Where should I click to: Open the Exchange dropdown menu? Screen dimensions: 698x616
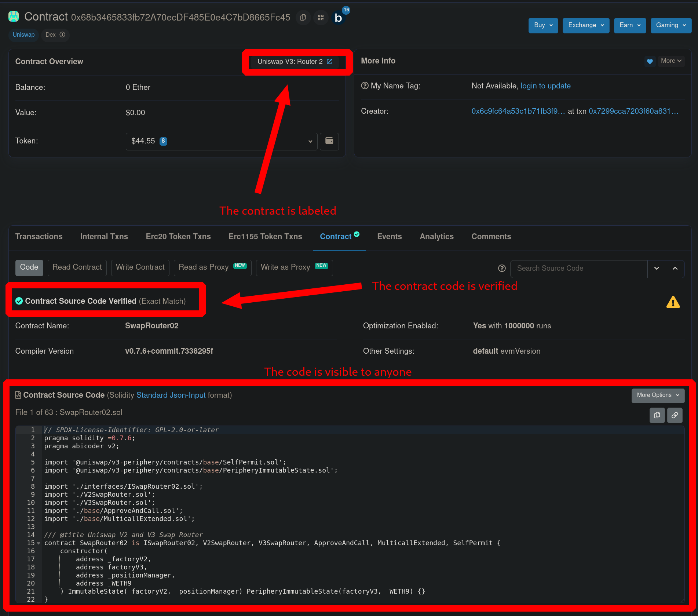585,25
